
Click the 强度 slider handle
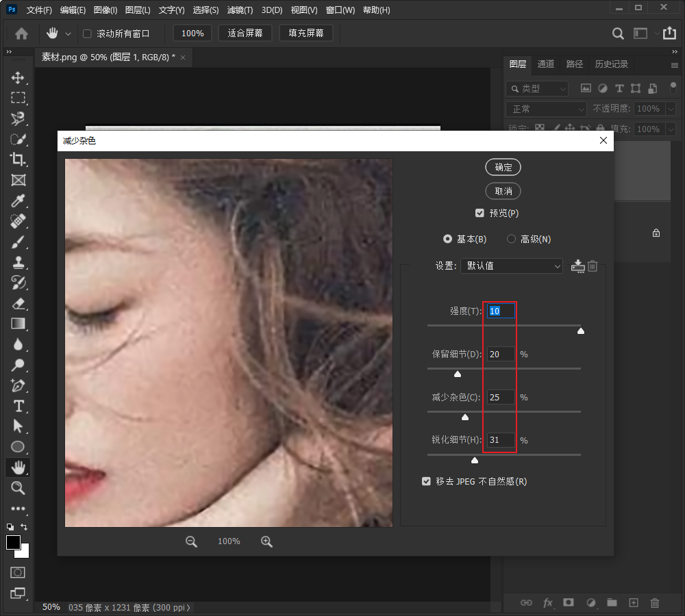pos(581,331)
